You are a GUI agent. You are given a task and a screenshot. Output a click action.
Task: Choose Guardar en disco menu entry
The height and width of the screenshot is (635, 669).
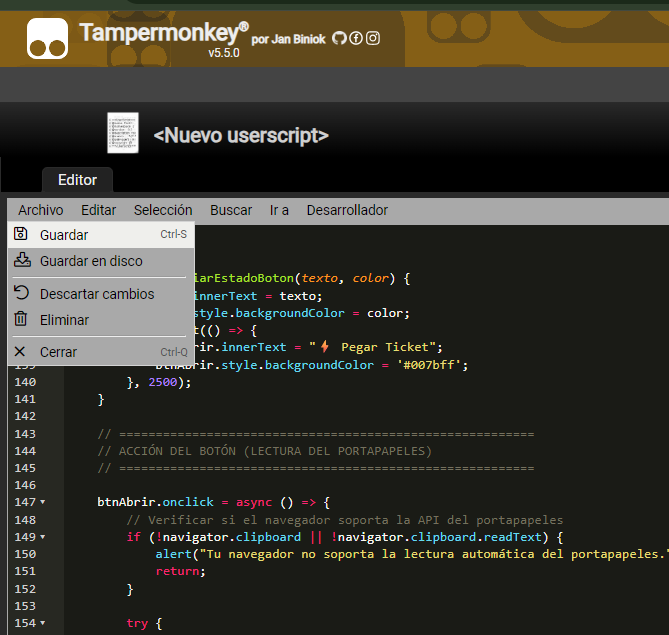pos(101,261)
